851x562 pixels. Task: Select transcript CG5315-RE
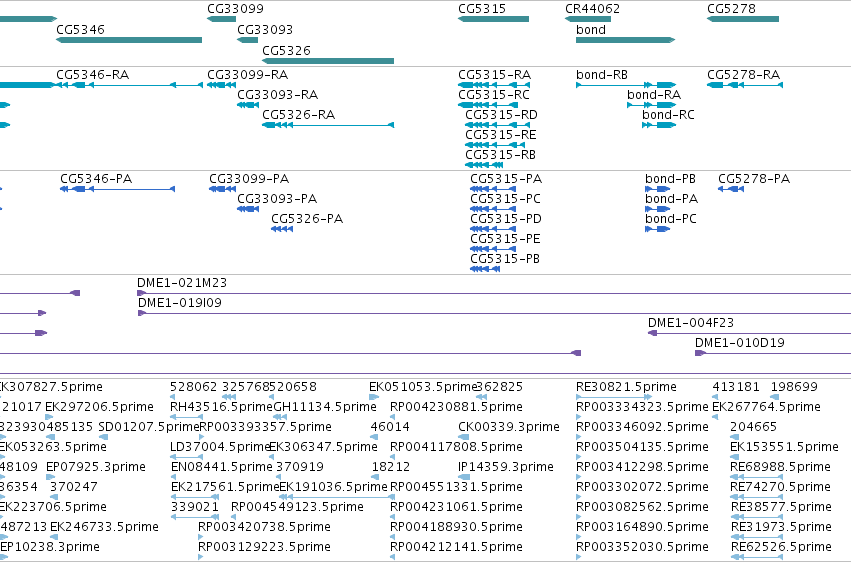[x=495, y=145]
